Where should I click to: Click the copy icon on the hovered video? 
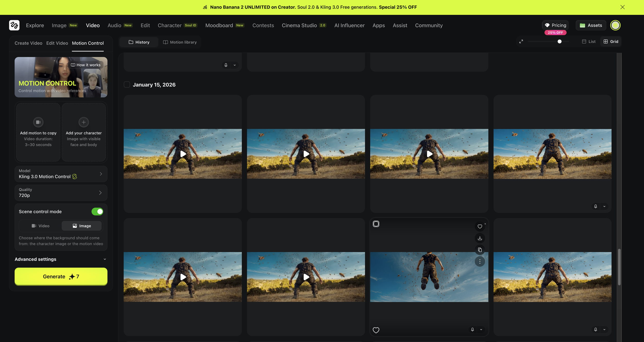point(480,250)
